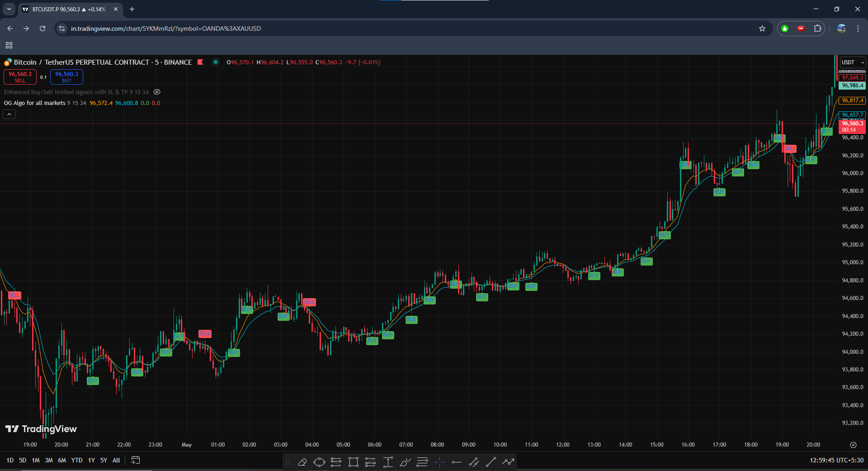Open a new browser tab
The width and height of the screenshot is (868, 471).
132,9
